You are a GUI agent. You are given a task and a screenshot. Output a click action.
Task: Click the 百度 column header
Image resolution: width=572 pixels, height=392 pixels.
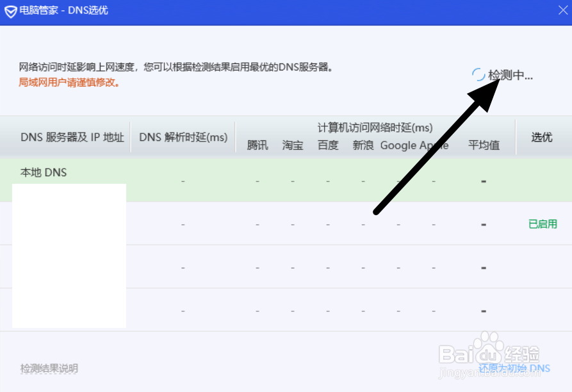coord(328,145)
